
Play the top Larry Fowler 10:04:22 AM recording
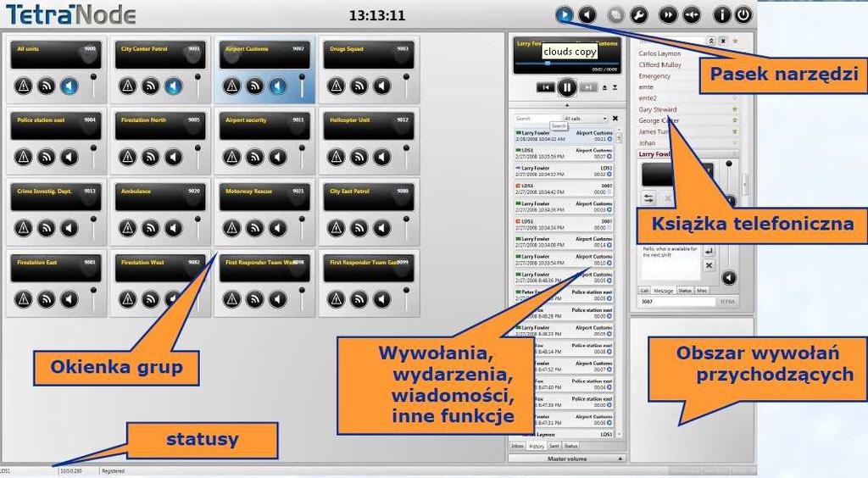point(610,139)
